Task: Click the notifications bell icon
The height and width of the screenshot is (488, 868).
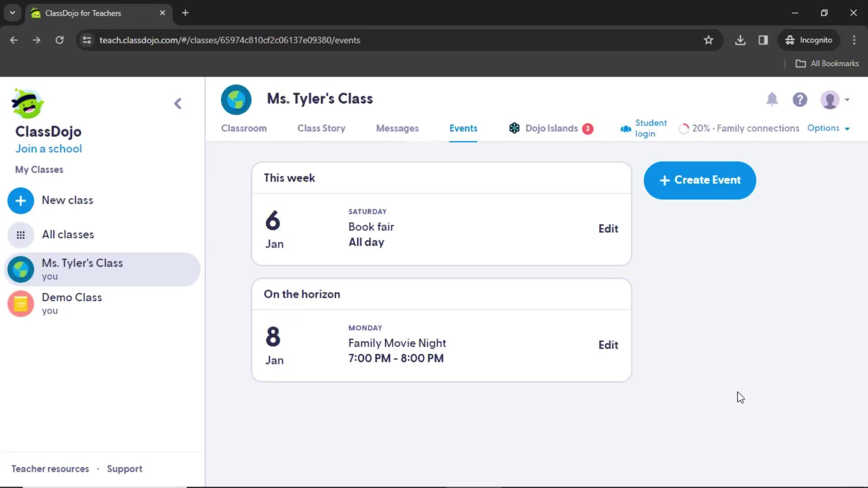Action: (x=773, y=99)
